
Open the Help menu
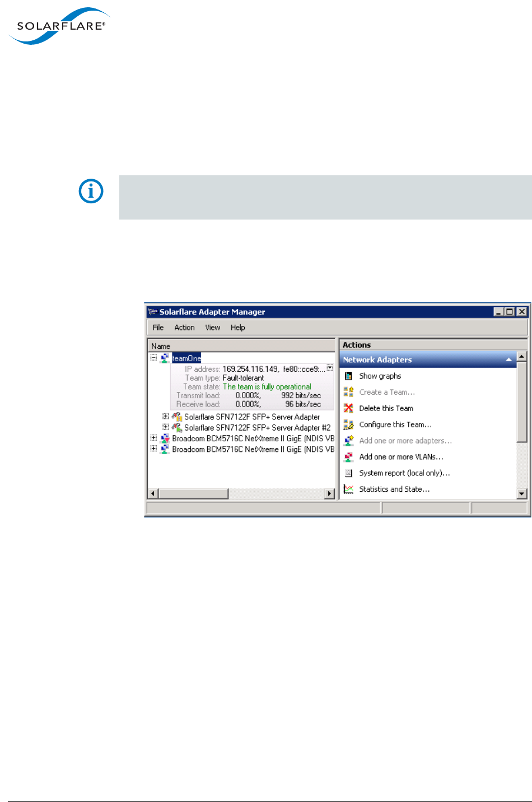238,328
